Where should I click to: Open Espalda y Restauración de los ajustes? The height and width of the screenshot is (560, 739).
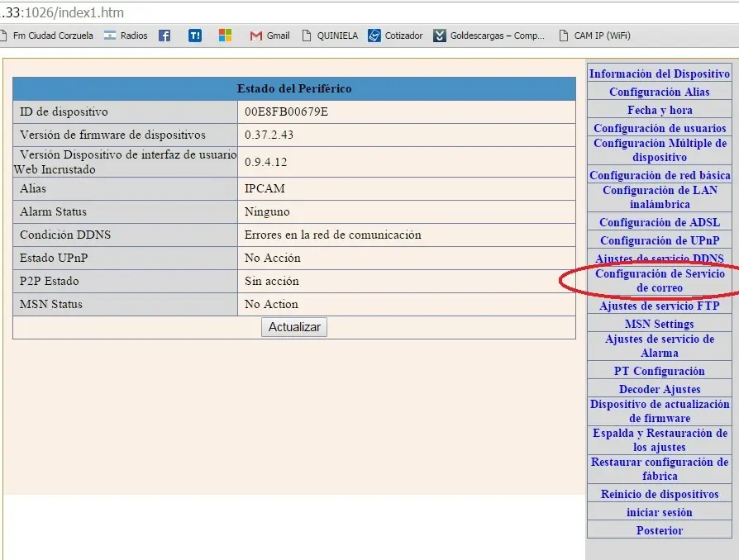pyautogui.click(x=660, y=440)
